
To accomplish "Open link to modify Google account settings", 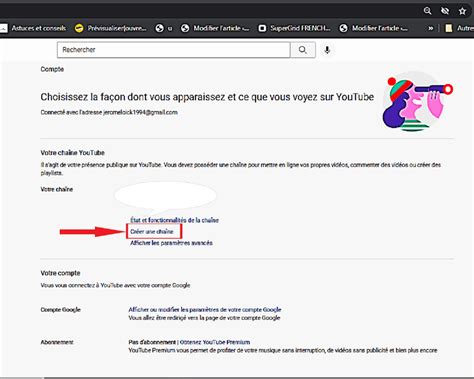I will coord(205,310).
